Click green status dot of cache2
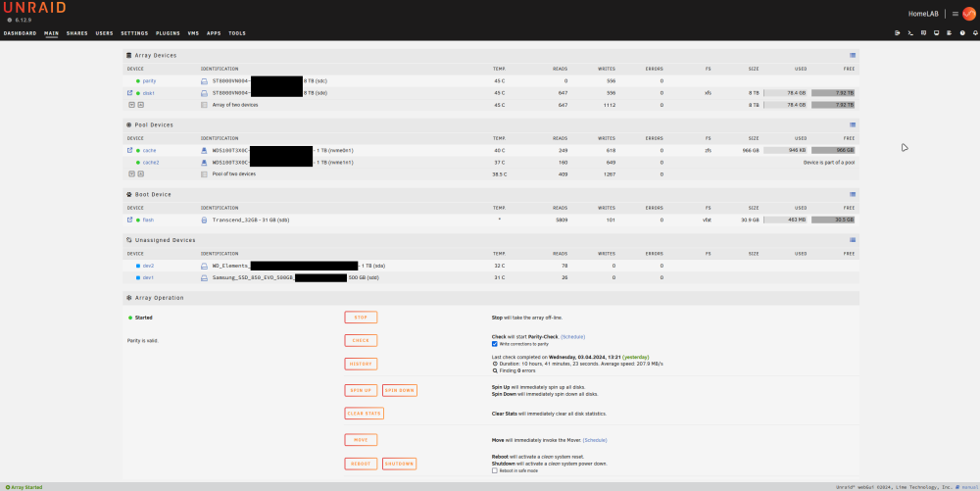Image resolution: width=980 pixels, height=491 pixels. coord(138,163)
